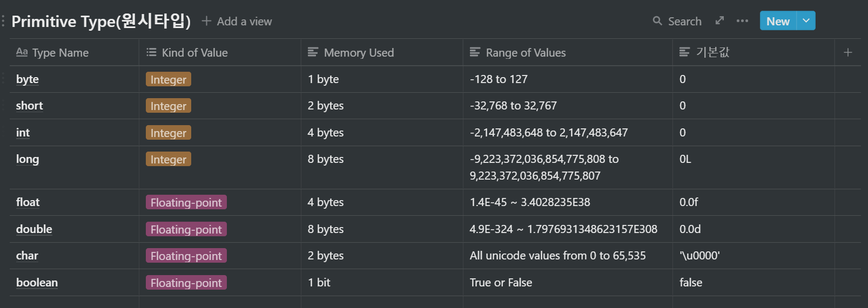
Task: Click the plus icon to add a property column
Action: point(848,52)
